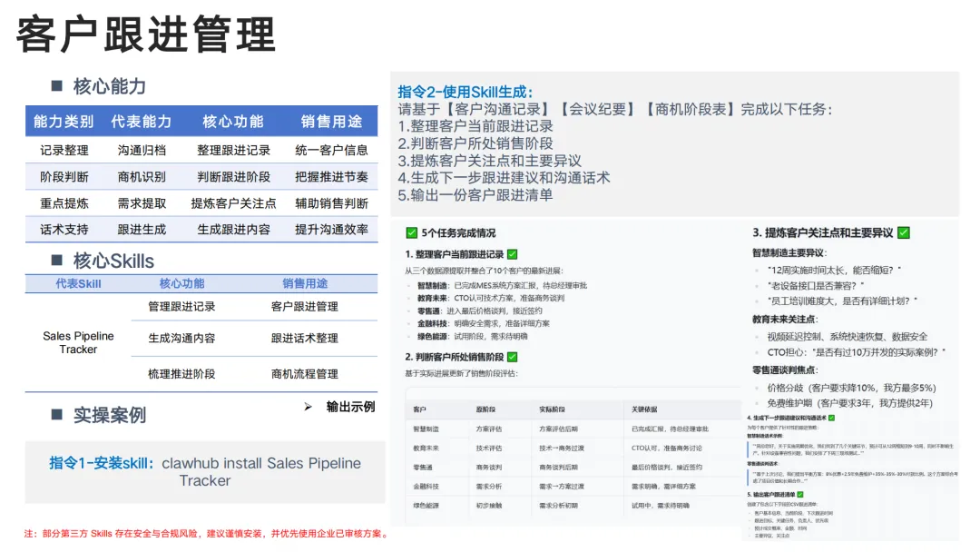This screenshot has width=980, height=552.
Task: Select the 统一客户信息 cell
Action: pyautogui.click(x=331, y=150)
